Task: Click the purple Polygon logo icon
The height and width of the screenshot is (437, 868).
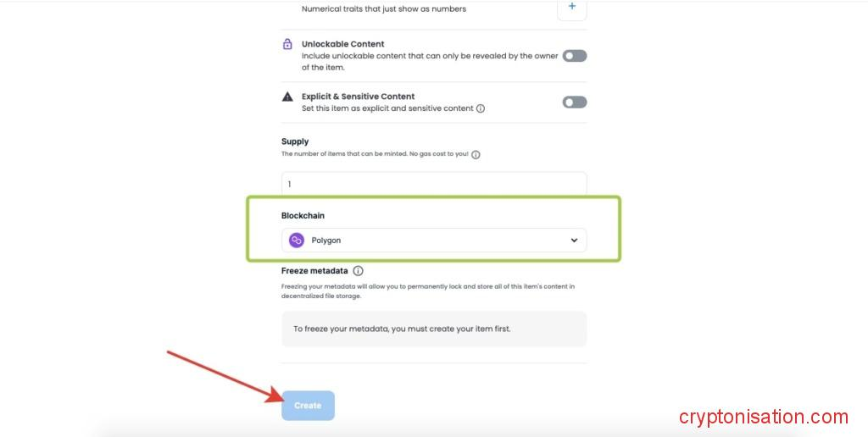Action: 297,240
